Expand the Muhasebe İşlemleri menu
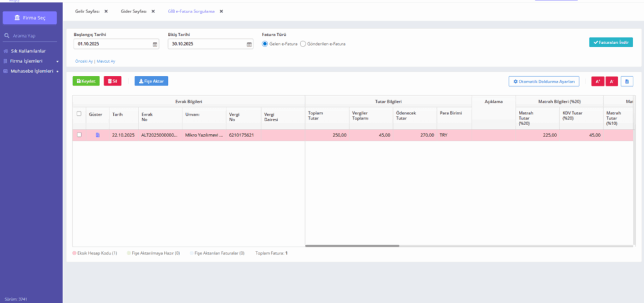644x303 pixels. point(31,71)
